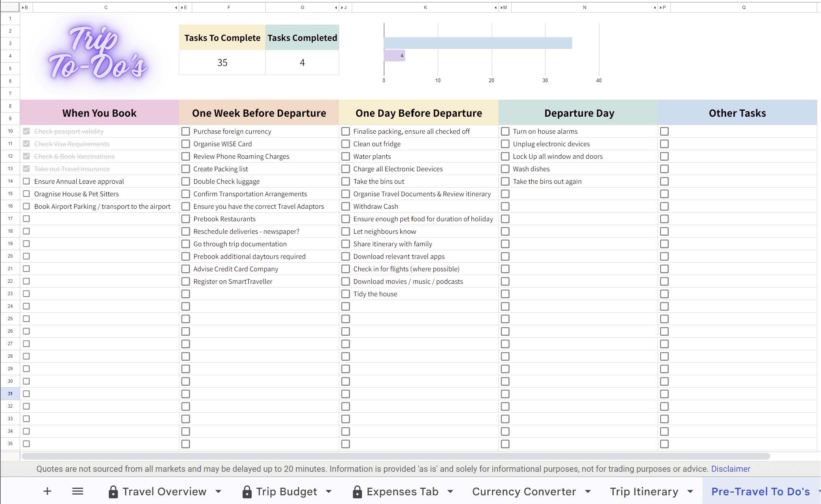The width and height of the screenshot is (821, 504).
Task: Switch to the Currency Converter sheet tab
Action: (524, 491)
